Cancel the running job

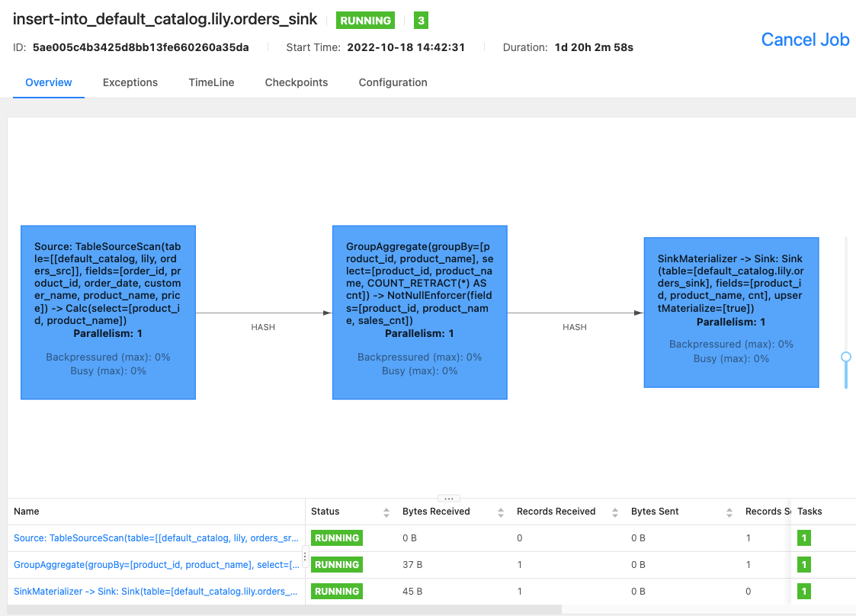coord(805,40)
